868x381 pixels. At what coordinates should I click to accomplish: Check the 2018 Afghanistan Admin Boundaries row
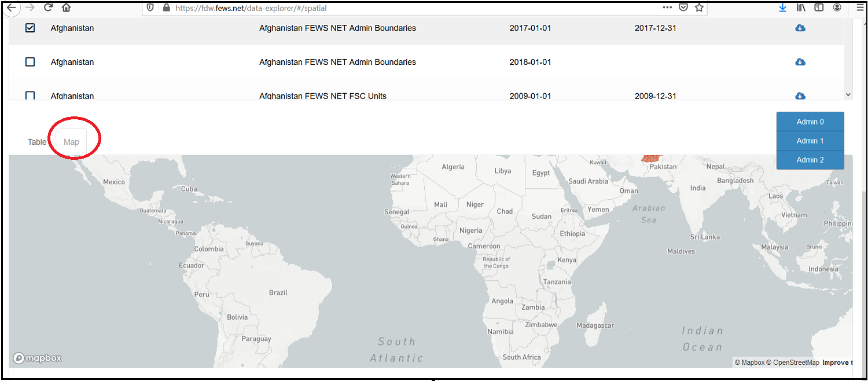click(x=30, y=62)
